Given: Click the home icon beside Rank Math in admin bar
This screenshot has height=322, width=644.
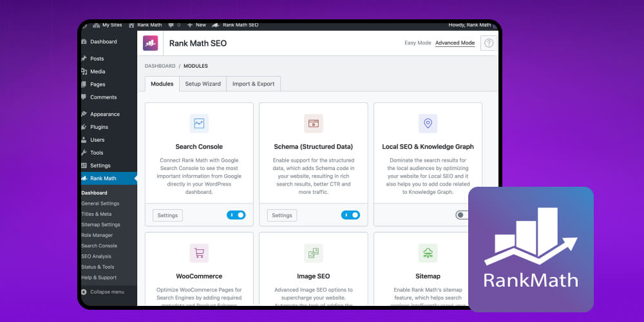Looking at the screenshot, I should point(131,25).
